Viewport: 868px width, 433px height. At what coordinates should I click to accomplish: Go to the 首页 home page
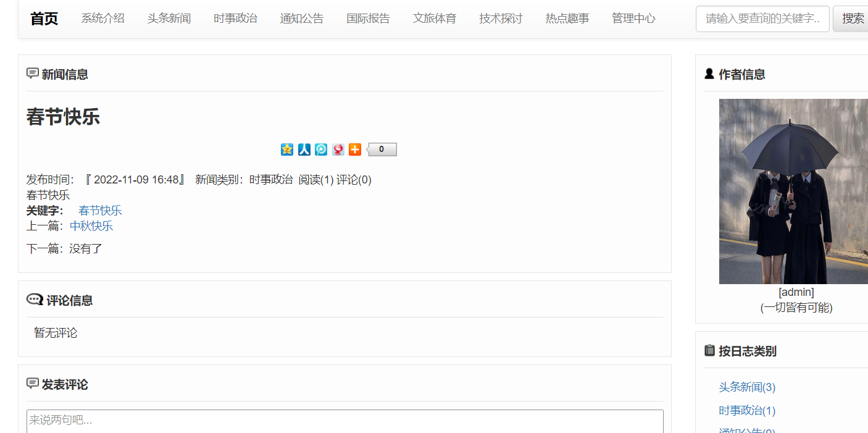(44, 19)
